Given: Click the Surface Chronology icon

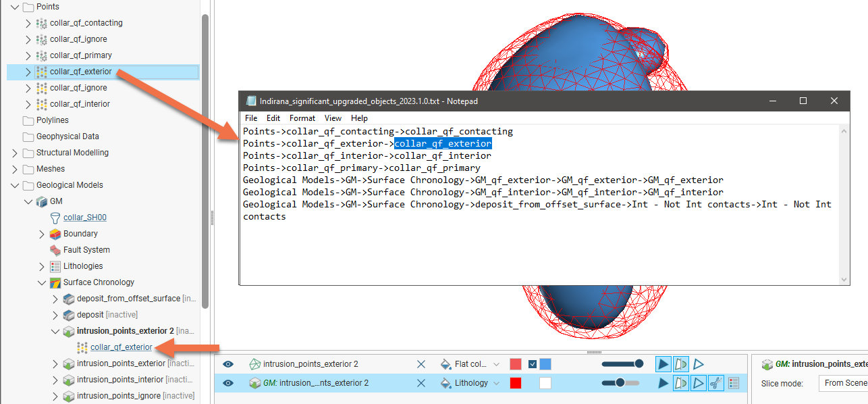Looking at the screenshot, I should tap(55, 282).
